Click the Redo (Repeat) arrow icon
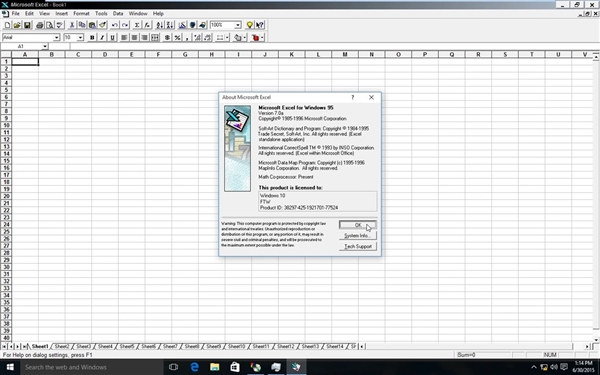The height and width of the screenshot is (375, 600). click(x=125, y=25)
